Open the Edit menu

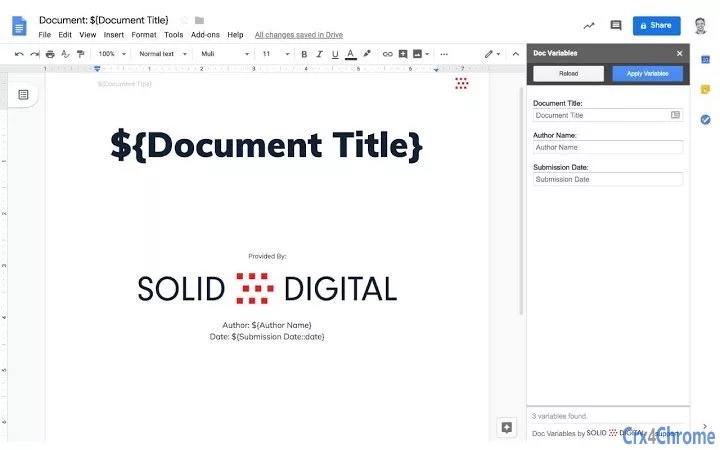pyautogui.click(x=65, y=35)
